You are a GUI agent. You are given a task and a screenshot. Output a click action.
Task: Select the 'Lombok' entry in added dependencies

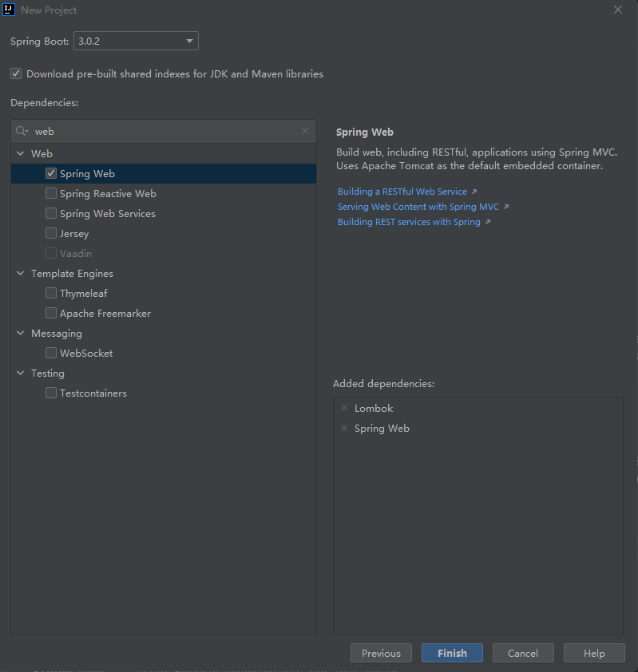click(x=374, y=408)
